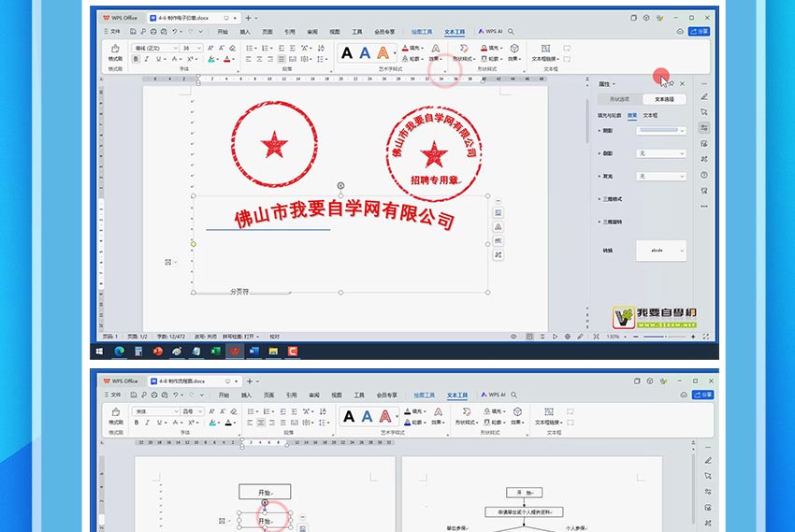The image size is (795, 532).
Task: Click the Format Painter icon in the upper window
Action: coord(115,50)
